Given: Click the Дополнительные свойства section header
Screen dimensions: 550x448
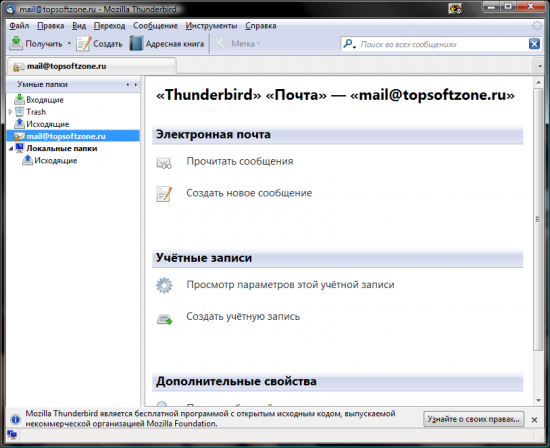Looking at the screenshot, I should pyautogui.click(x=337, y=382).
